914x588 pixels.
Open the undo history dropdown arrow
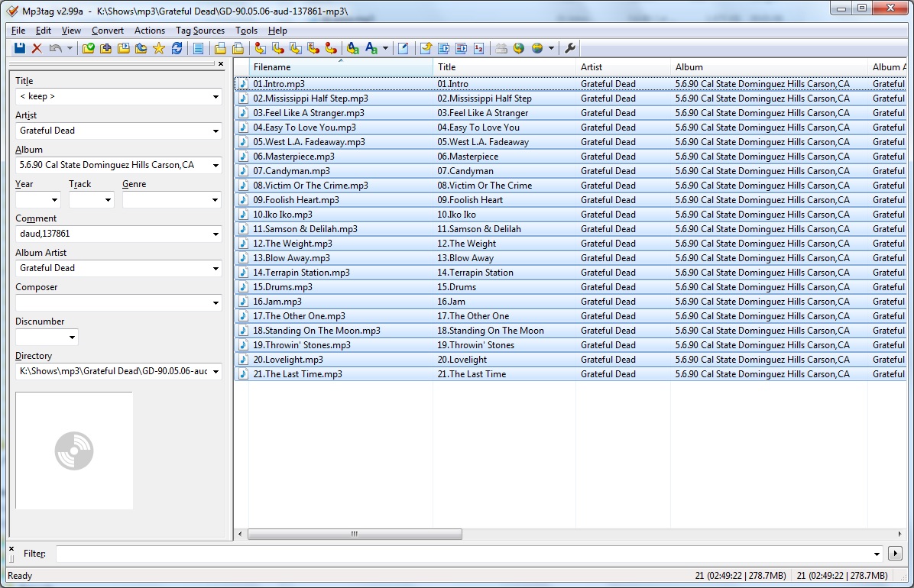tap(70, 48)
